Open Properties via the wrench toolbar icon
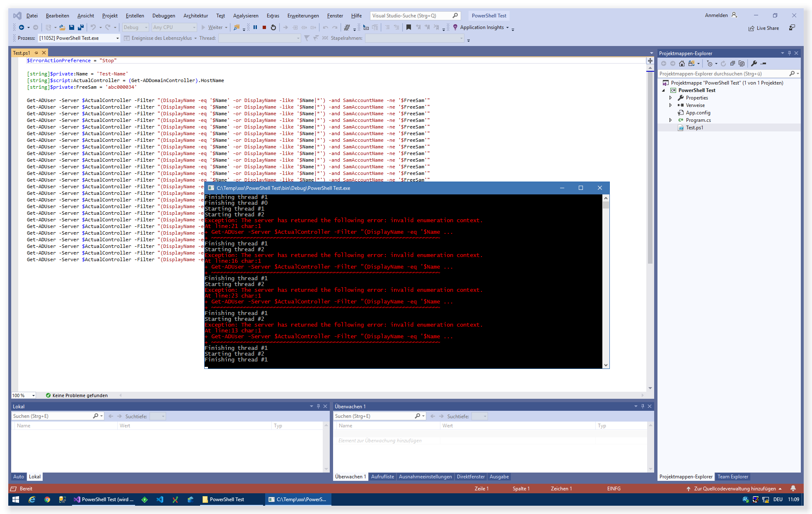 (754, 63)
